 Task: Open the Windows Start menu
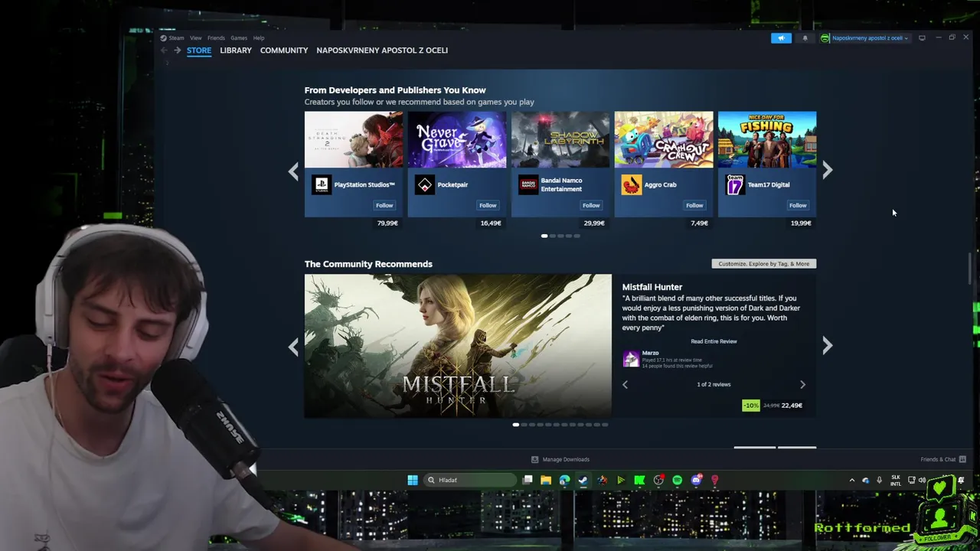pyautogui.click(x=413, y=480)
